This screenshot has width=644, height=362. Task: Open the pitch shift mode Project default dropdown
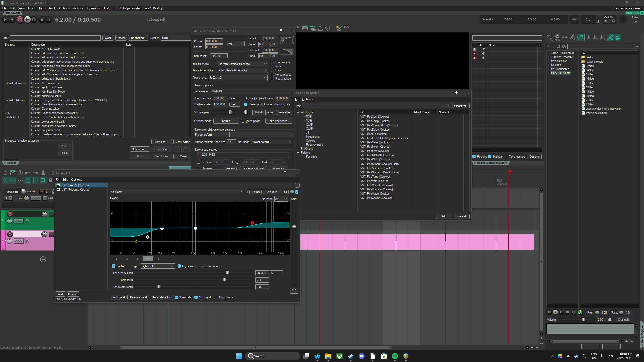pos(212,135)
